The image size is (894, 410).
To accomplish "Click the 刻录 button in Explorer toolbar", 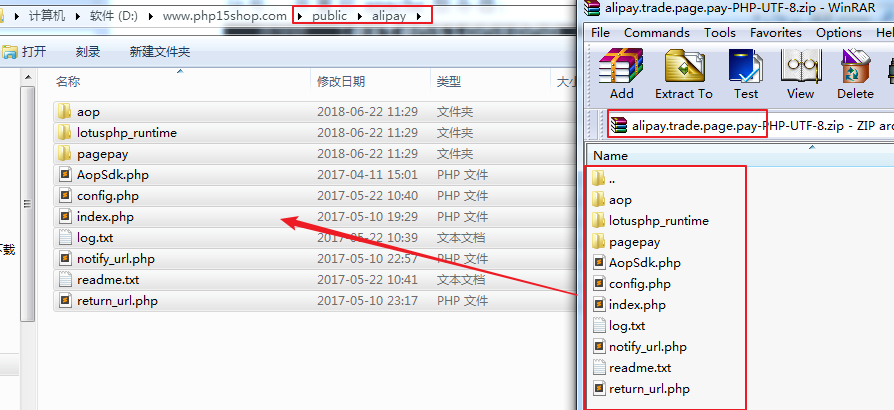I will coord(88,51).
